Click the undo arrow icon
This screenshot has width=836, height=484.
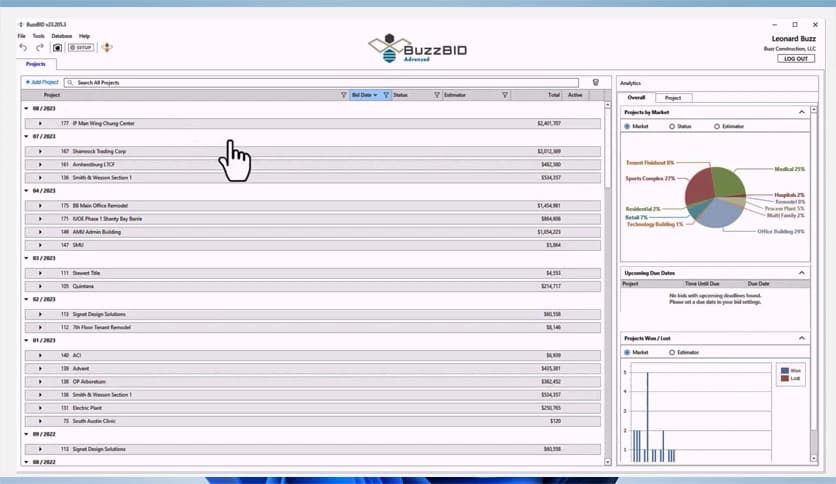(x=23, y=47)
